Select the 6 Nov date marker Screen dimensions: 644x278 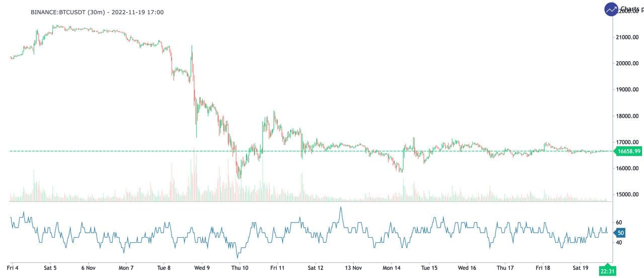click(88, 267)
